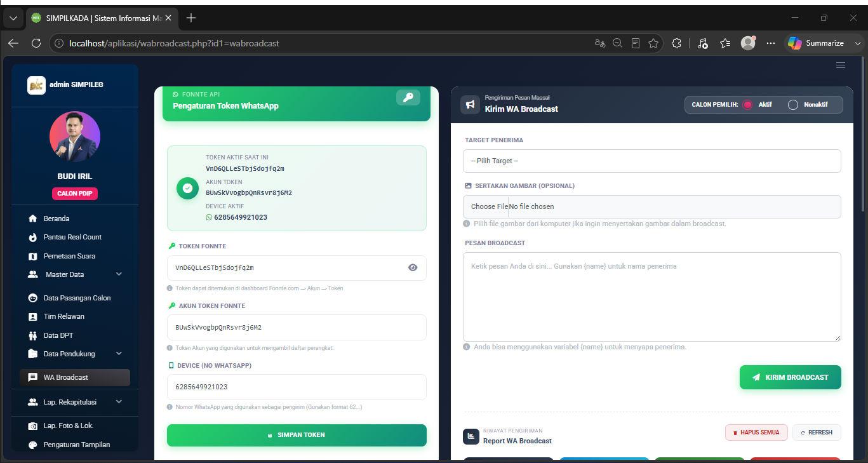
Task: Open Lap. Foto & Lok. page
Action: tap(75, 426)
